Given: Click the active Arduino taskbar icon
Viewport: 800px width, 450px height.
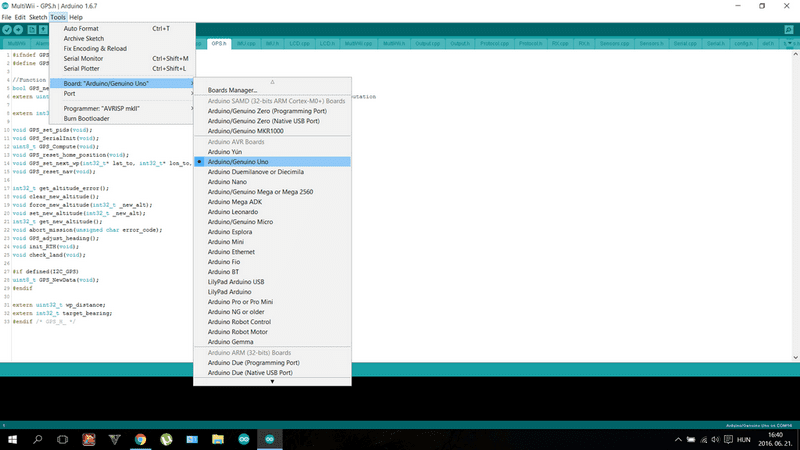Looking at the screenshot, I should [x=270, y=439].
